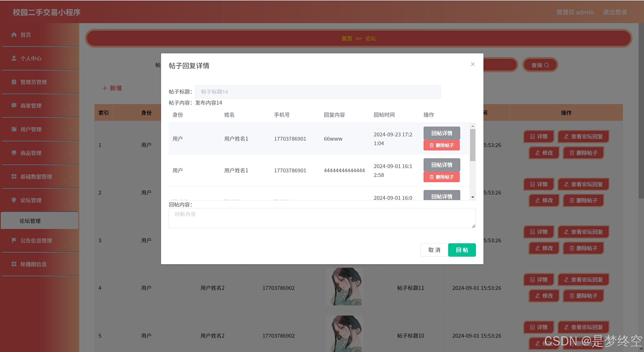644x352 pixels.
Task: Click 帖子标题 input field in dialog
Action: click(x=318, y=92)
